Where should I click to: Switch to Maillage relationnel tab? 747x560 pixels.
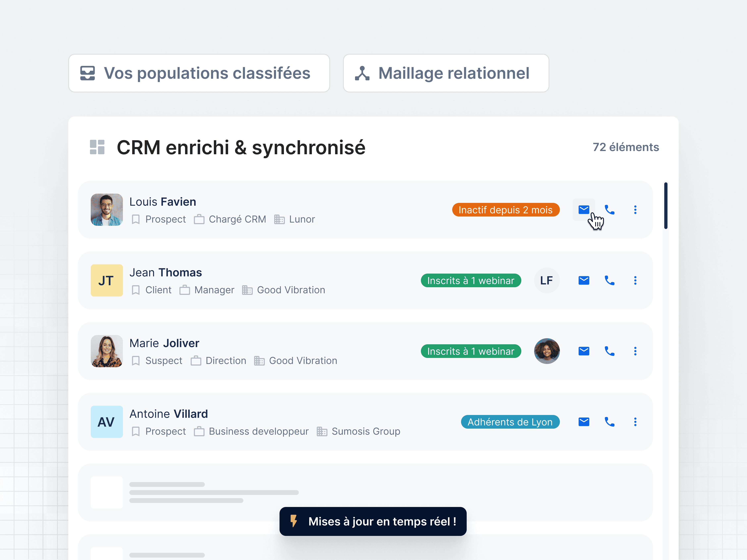point(446,73)
